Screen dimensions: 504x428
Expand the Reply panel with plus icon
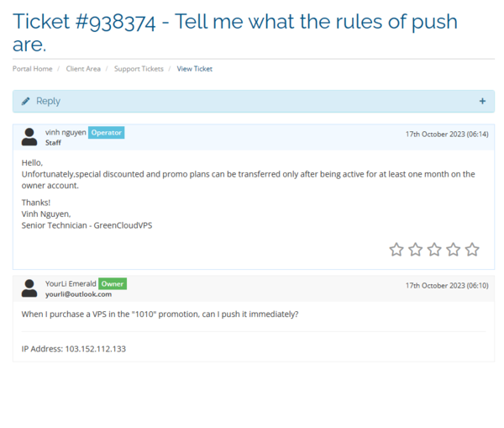pyautogui.click(x=482, y=101)
